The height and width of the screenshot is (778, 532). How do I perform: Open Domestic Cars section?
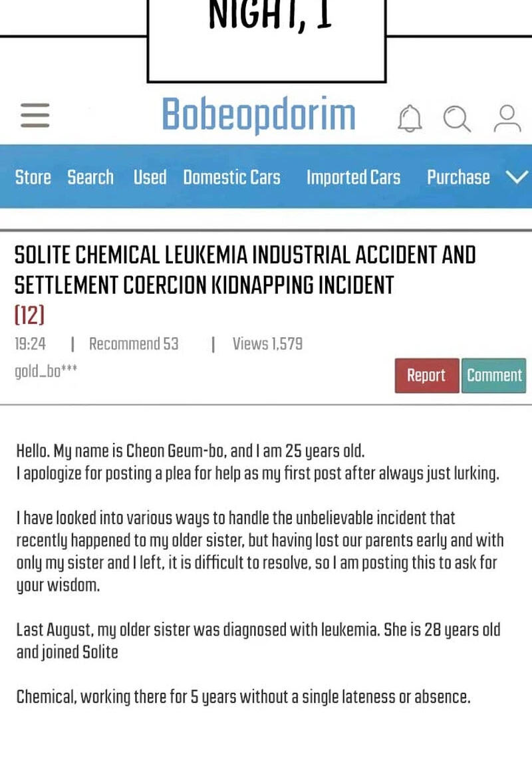(232, 177)
